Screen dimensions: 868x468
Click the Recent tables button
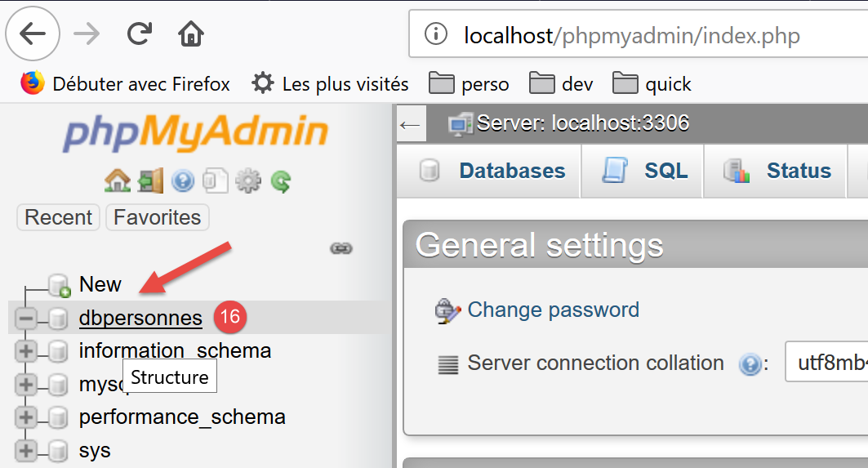point(58,217)
